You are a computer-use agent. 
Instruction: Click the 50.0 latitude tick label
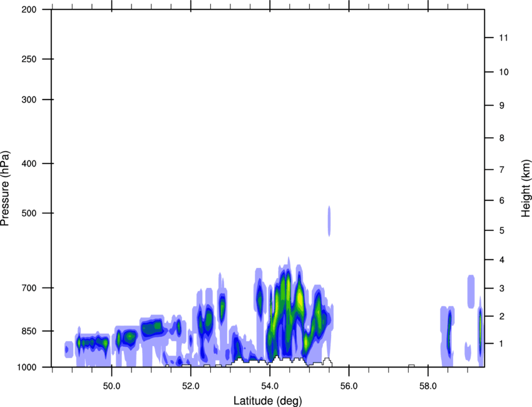[x=111, y=386]
